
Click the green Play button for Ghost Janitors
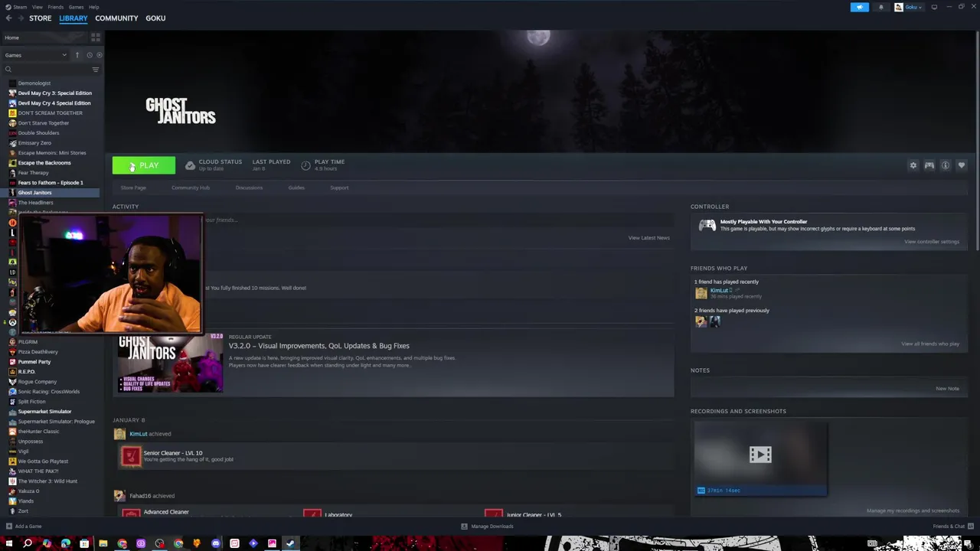[x=143, y=165]
